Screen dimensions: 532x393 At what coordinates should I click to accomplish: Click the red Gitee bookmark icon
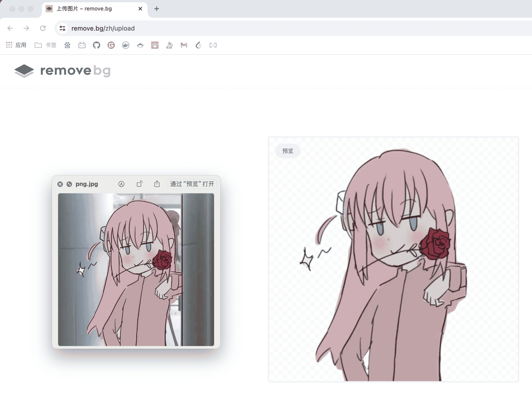click(x=111, y=45)
